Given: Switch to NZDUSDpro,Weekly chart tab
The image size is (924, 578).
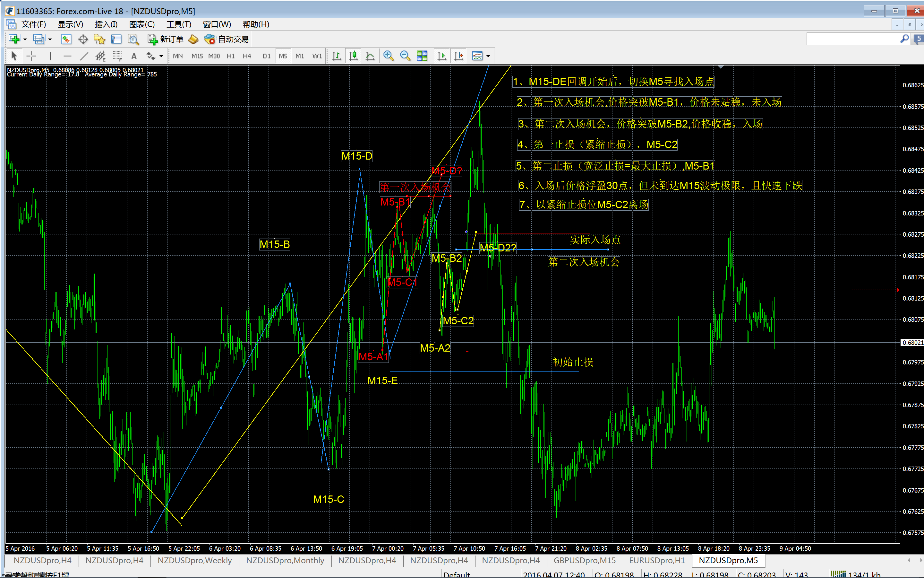Looking at the screenshot, I should (x=195, y=560).
